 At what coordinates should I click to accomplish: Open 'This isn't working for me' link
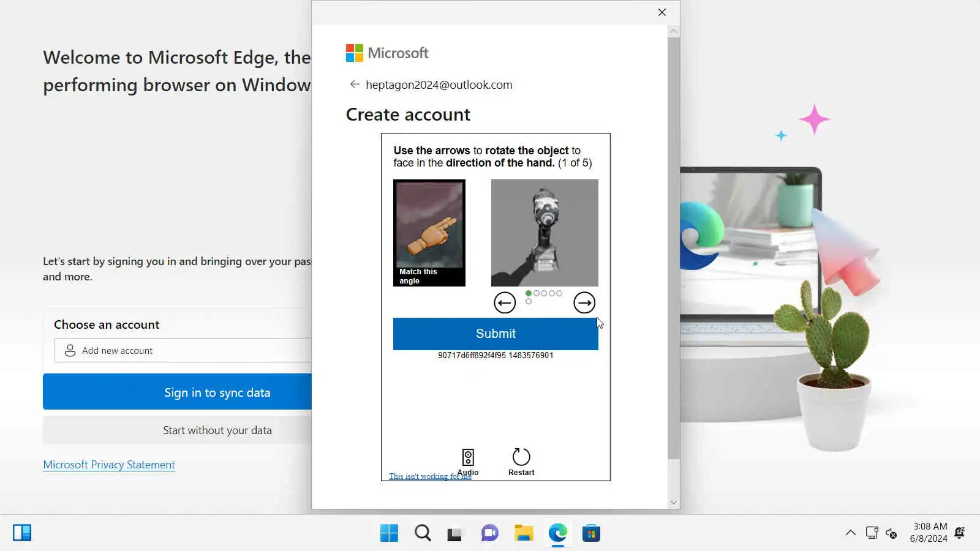point(430,476)
